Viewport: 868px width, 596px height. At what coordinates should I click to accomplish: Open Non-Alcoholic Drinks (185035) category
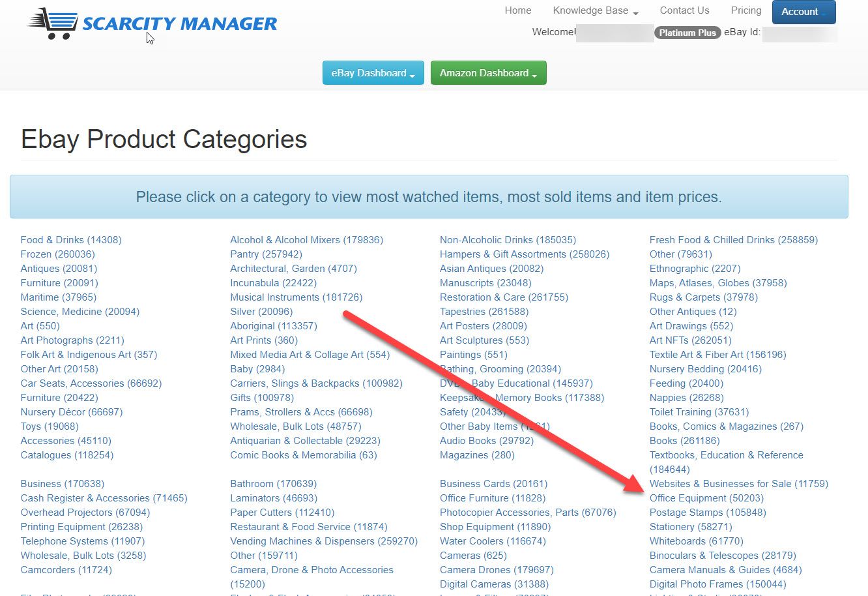click(x=508, y=240)
